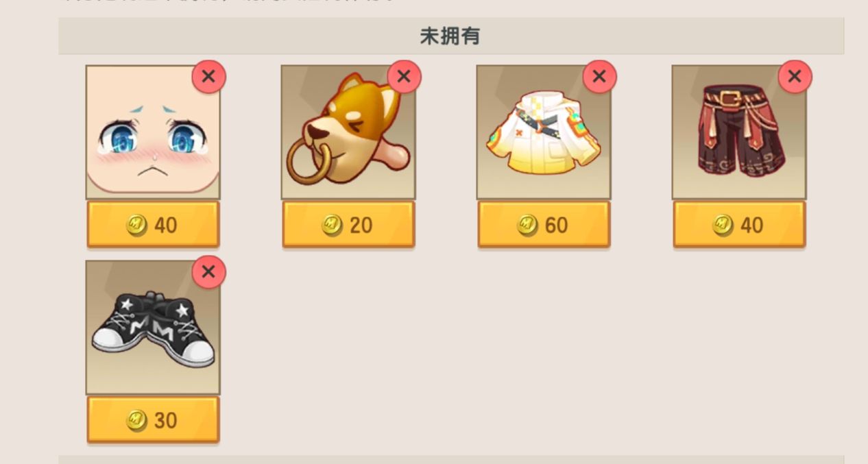Click the coin icon beside the 60 price

528,225
